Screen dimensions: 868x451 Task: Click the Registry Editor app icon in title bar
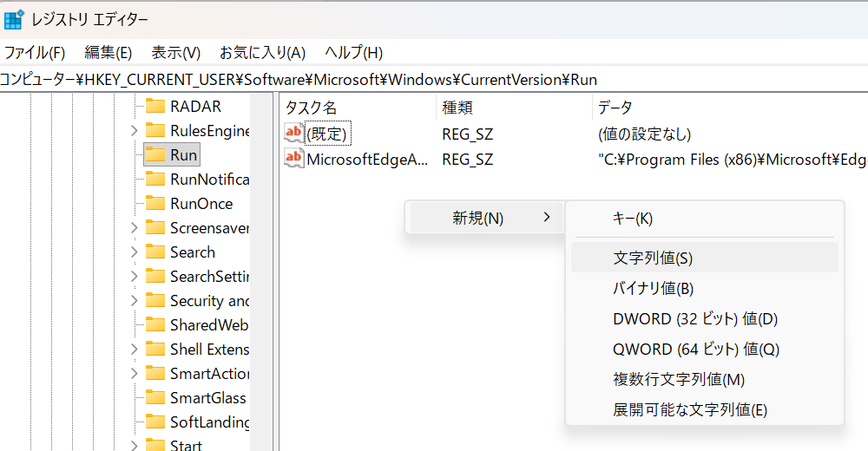pos(14,19)
